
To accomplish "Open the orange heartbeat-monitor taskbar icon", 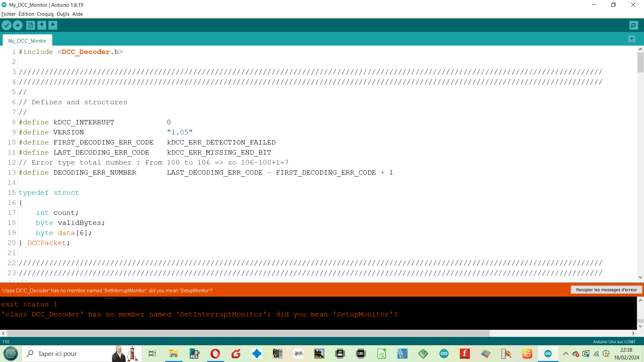I will 527,354.
